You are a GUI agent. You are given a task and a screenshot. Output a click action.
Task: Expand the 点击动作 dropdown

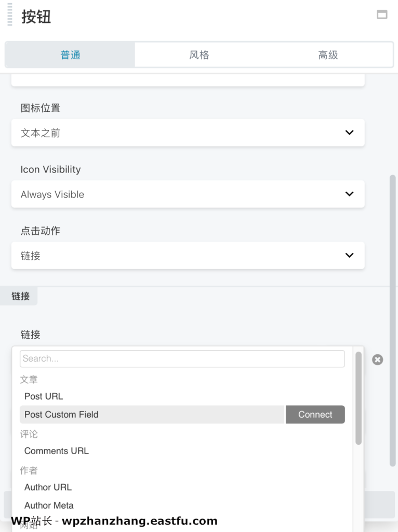click(188, 256)
